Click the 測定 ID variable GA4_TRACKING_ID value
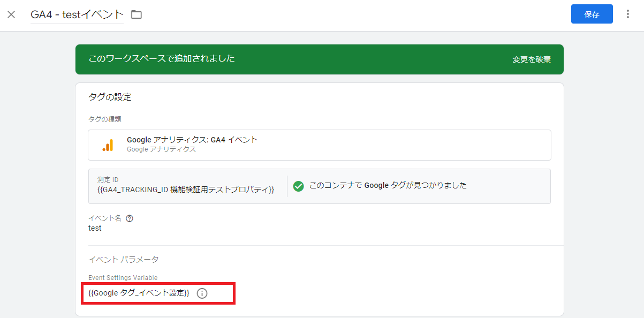 pos(186,190)
